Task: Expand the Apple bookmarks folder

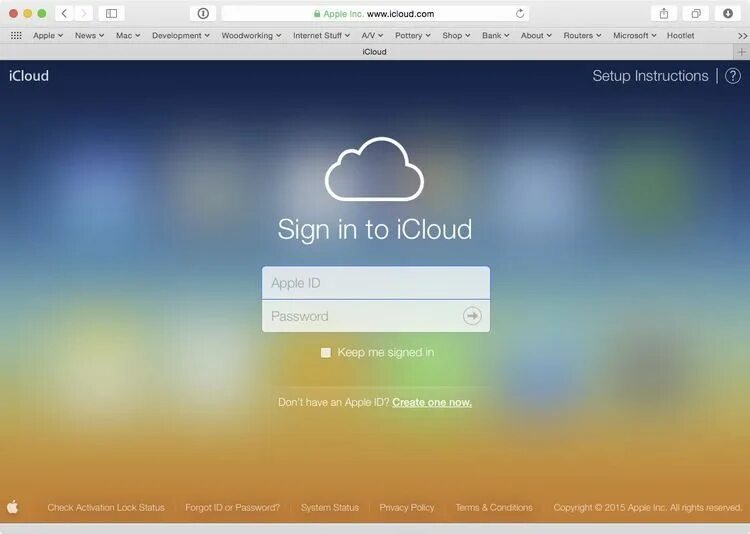Action: (48, 35)
